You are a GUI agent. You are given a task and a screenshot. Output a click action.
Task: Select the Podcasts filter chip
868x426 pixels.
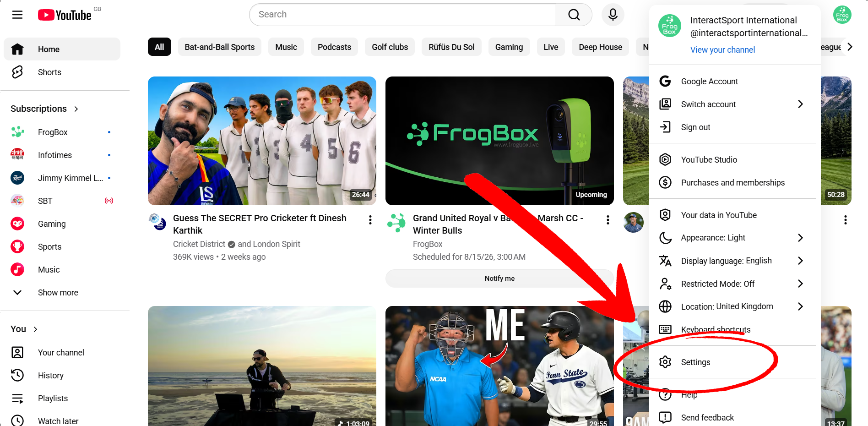click(x=335, y=47)
